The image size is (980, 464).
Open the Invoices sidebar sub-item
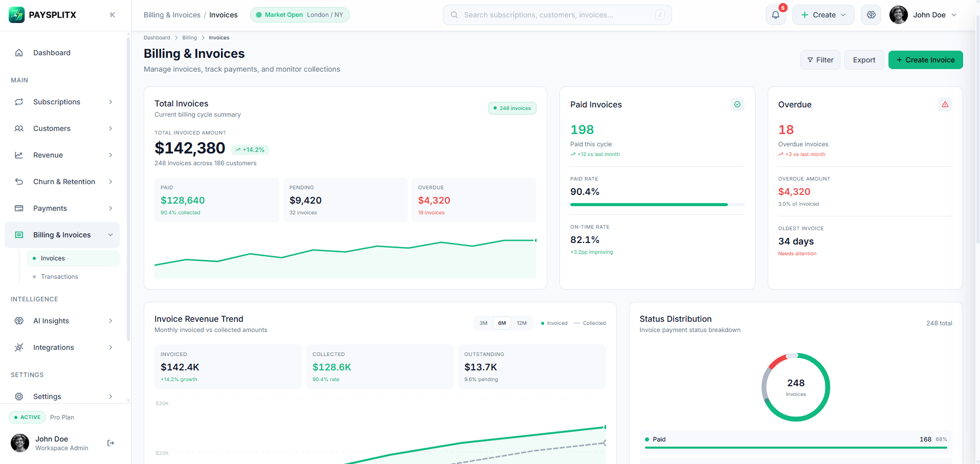[73, 258]
